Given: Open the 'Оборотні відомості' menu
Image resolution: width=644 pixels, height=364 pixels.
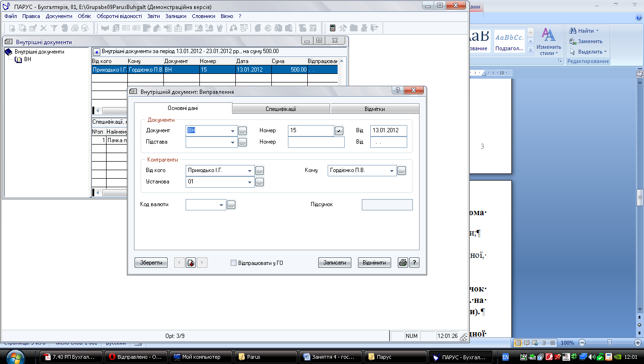Looking at the screenshot, I should (119, 16).
